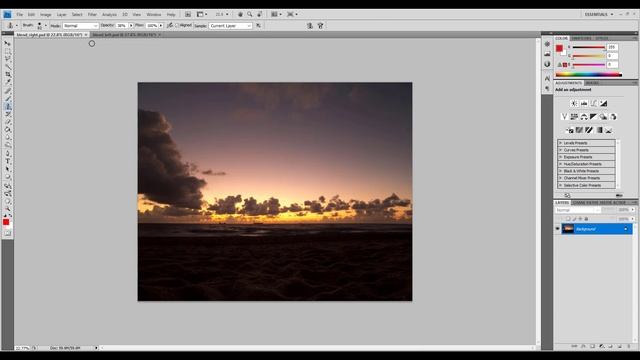Click the red channel slider

click(589, 47)
